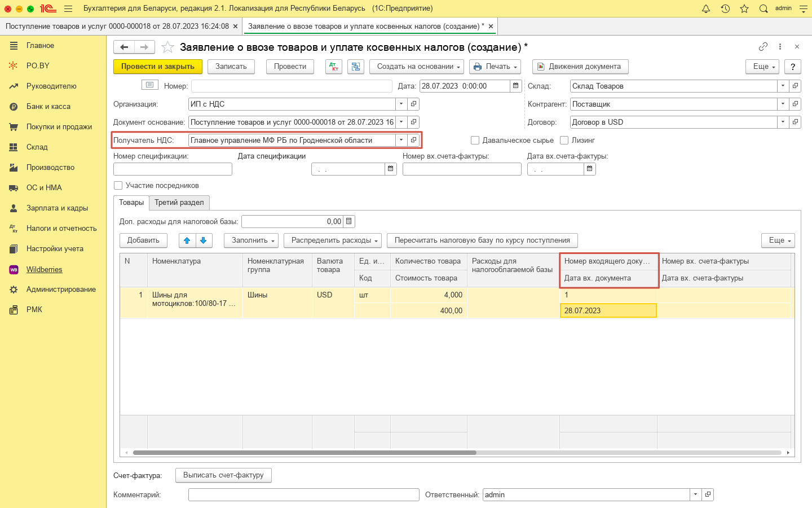
Task: Open Организация record link icon
Action: (413, 104)
